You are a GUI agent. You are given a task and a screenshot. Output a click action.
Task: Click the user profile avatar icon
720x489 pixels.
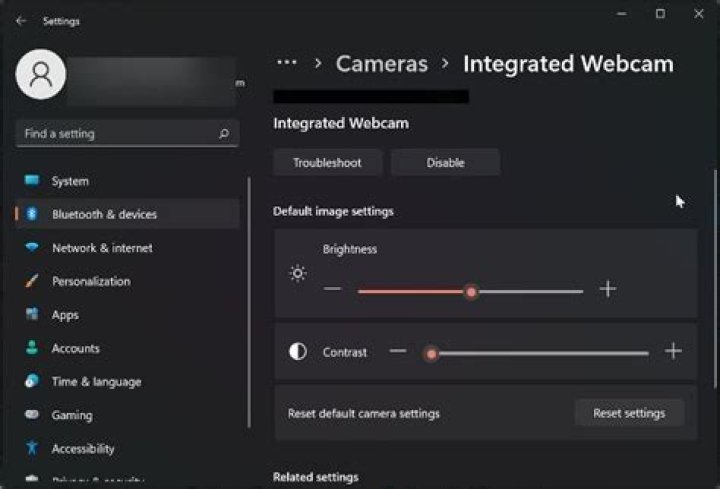41,76
